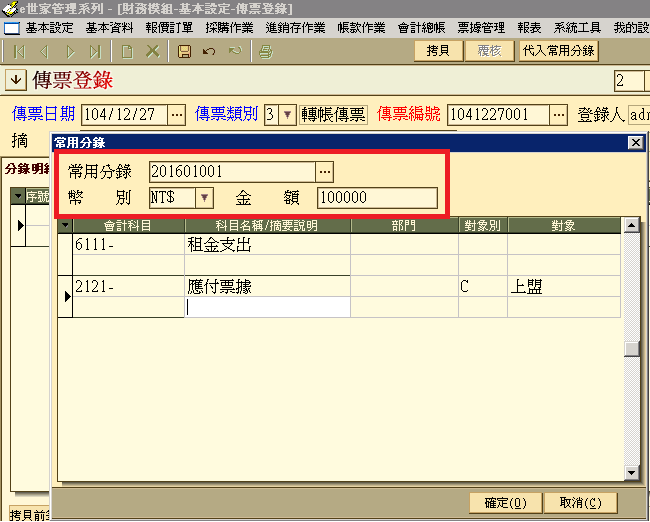Go to the last record in the toolbar
650x522 pixels.
tap(95, 51)
